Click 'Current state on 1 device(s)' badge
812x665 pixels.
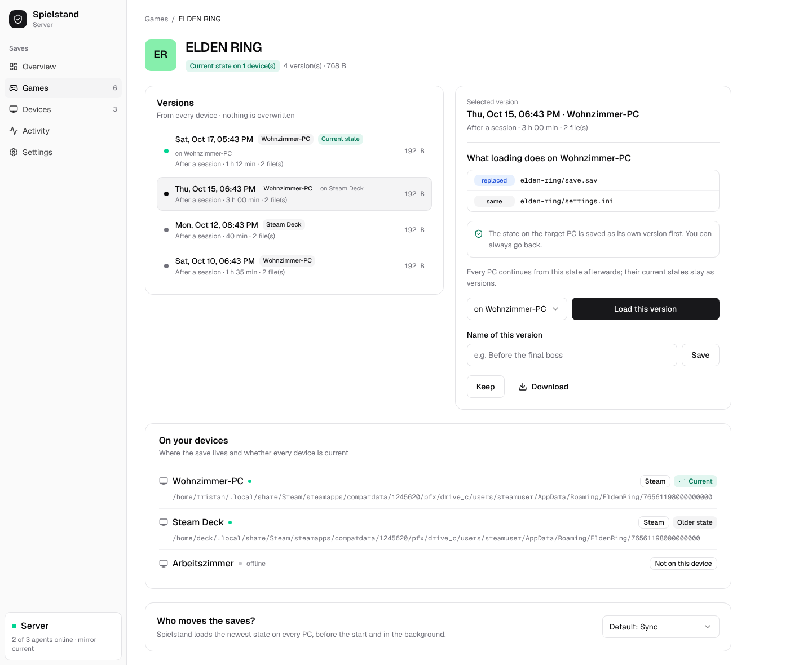click(233, 66)
